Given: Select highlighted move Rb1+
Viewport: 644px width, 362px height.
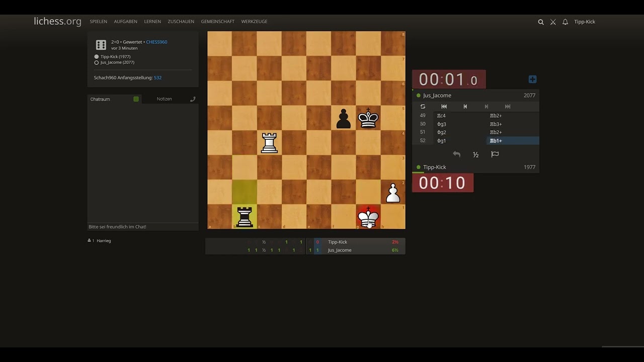Looking at the screenshot, I should (x=513, y=141).
